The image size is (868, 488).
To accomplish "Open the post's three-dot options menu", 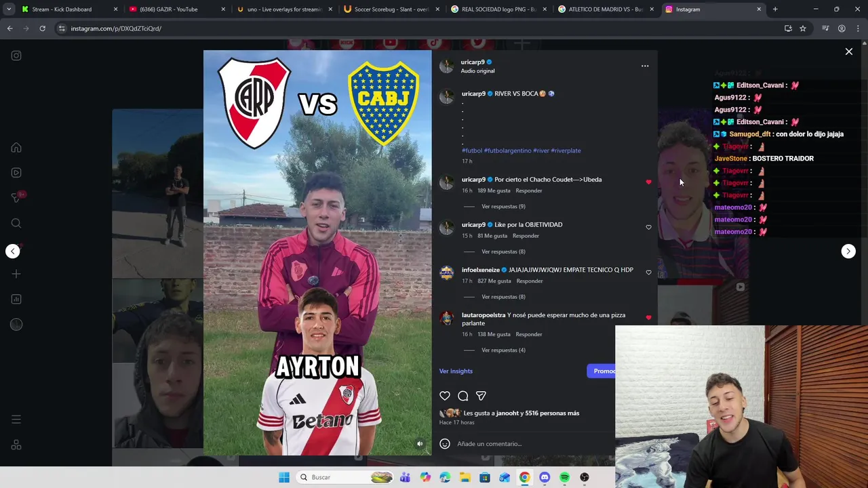I will click(645, 66).
